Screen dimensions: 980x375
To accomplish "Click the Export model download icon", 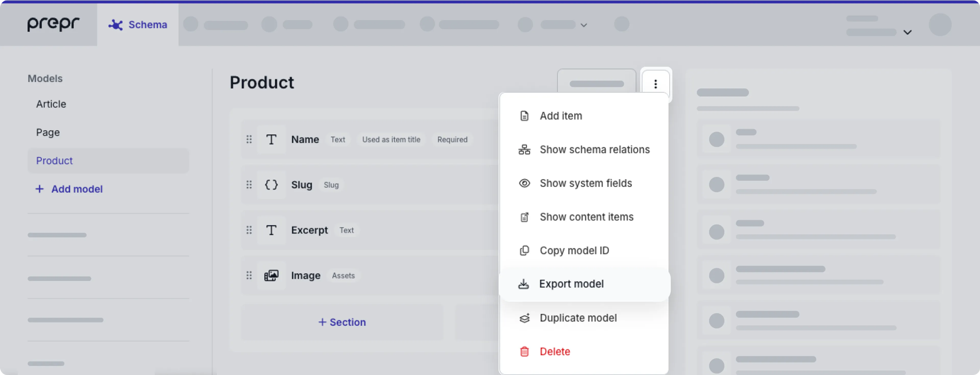I will (523, 284).
